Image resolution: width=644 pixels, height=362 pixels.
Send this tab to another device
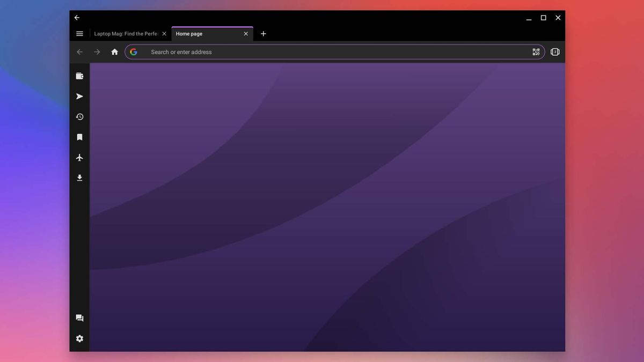79,96
